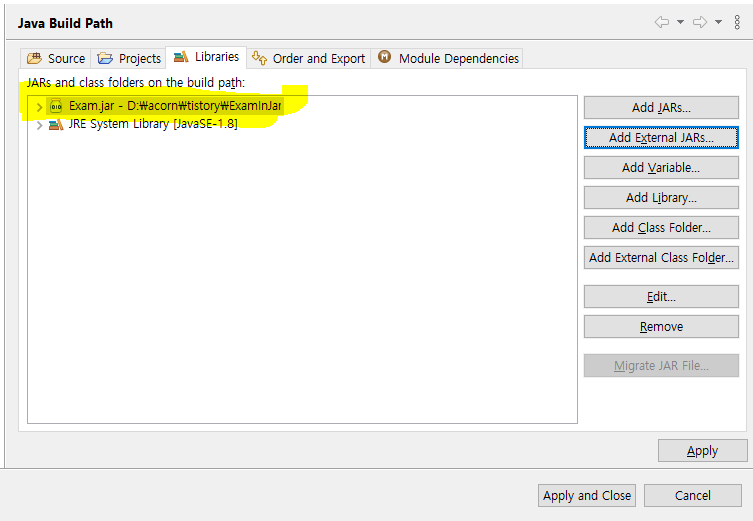Screen dimensions: 753x521
Task: Open the back history dropdown arrow
Action: click(680, 22)
